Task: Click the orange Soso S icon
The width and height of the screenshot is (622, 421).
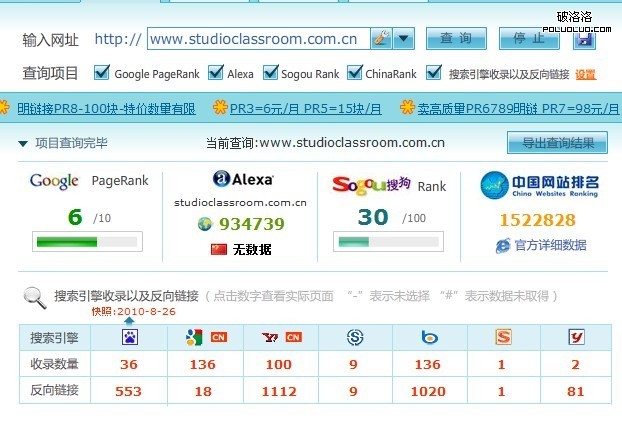Action: point(502,338)
